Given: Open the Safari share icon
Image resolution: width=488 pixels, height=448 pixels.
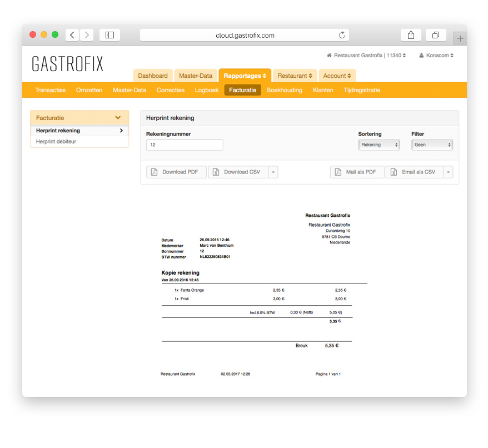Looking at the screenshot, I should (411, 35).
